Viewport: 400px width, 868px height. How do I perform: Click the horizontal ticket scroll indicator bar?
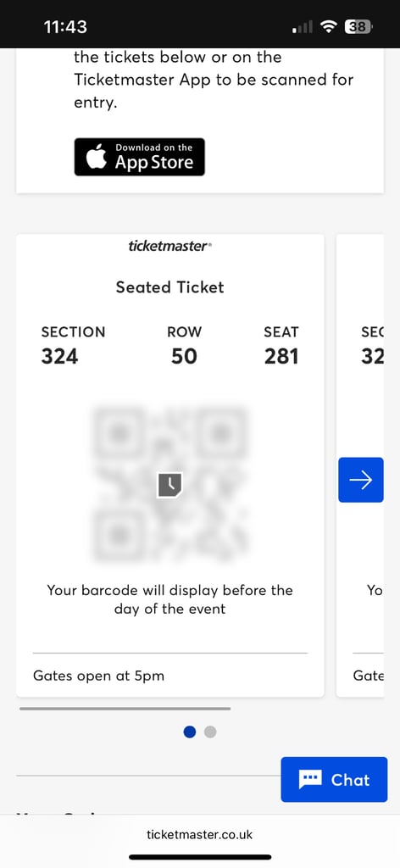pos(125,708)
